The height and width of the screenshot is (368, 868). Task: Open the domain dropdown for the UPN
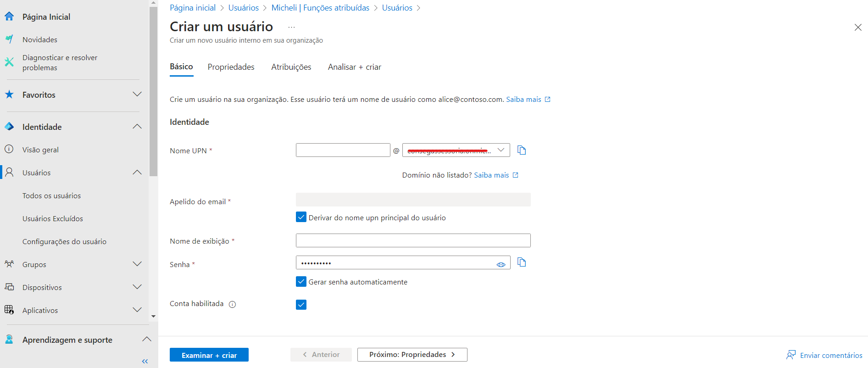click(x=501, y=150)
